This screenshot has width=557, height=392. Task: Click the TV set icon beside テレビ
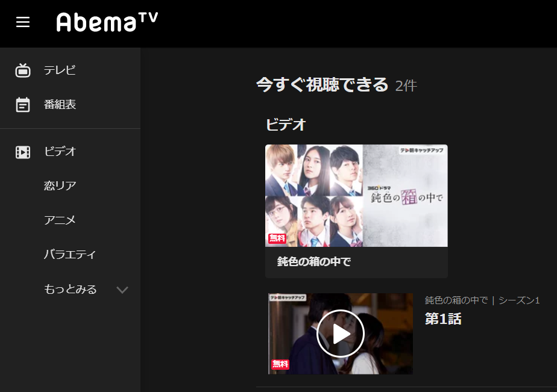tap(23, 70)
